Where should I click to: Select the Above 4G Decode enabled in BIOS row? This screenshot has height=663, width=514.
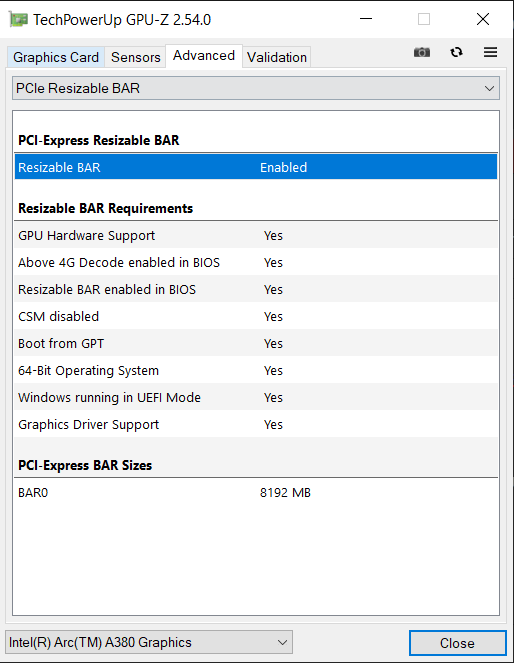coord(256,262)
